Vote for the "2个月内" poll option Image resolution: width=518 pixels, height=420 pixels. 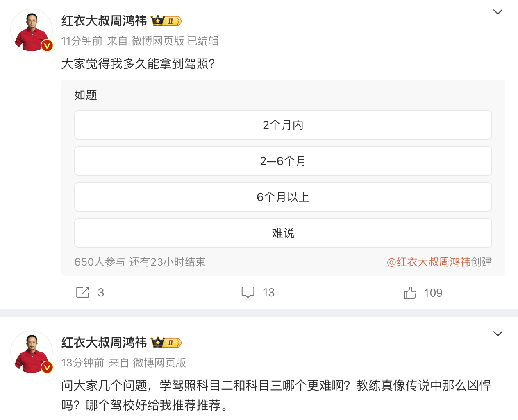click(283, 125)
